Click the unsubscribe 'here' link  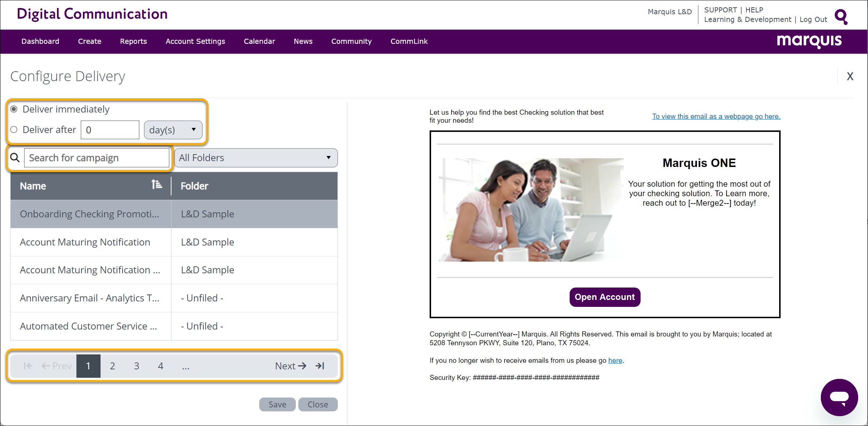point(615,360)
